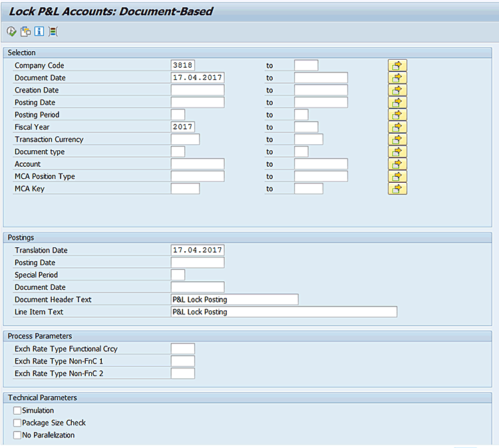Viewport: 499px width, 448px height.
Task: Click the MCA Position Type 'to' field
Action: [321, 176]
